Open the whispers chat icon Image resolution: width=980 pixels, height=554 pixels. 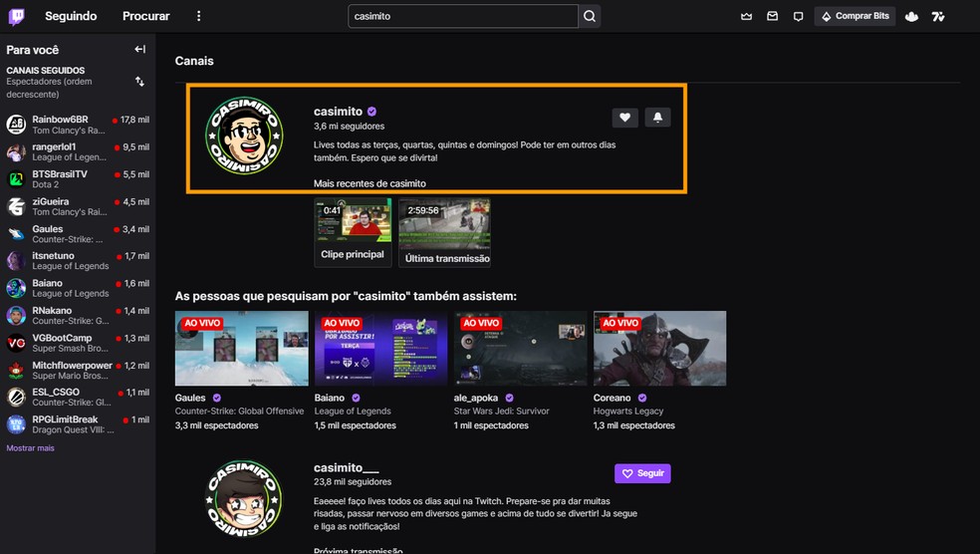(798, 16)
